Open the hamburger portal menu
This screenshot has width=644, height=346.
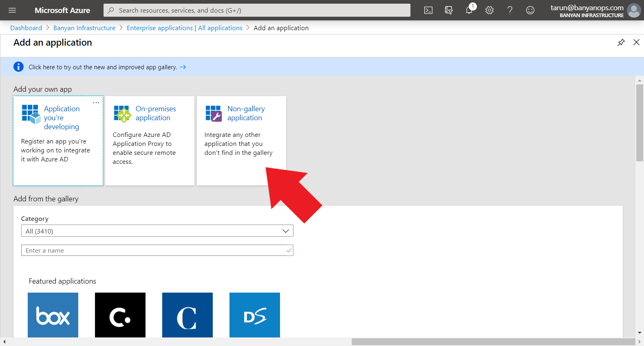12,10
